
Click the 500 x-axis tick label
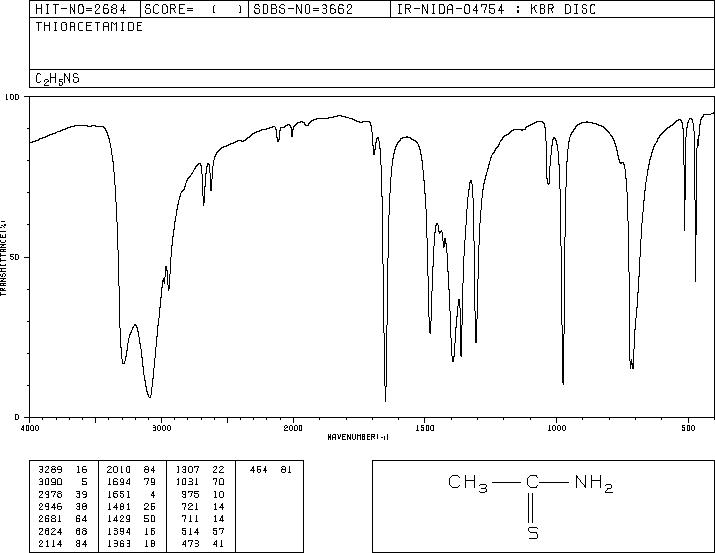(689, 428)
